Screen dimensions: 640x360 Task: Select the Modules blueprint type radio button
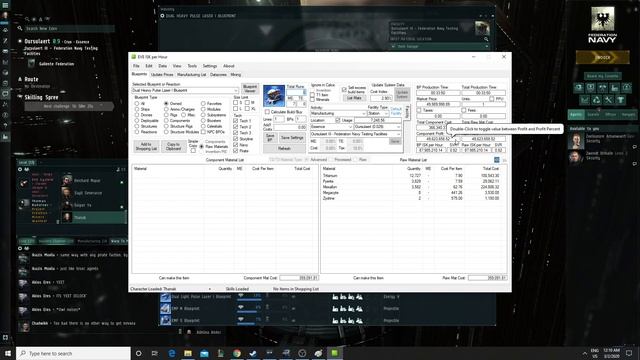coord(203,109)
